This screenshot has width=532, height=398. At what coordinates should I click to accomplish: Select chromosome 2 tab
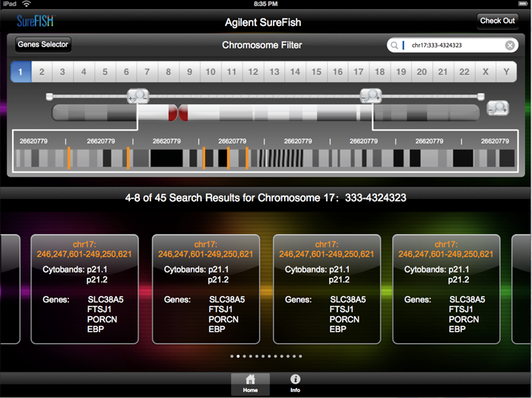pyautogui.click(x=42, y=72)
